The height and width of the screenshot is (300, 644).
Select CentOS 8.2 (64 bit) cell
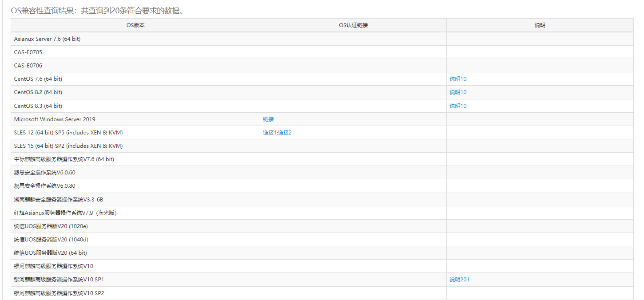[x=135, y=92]
